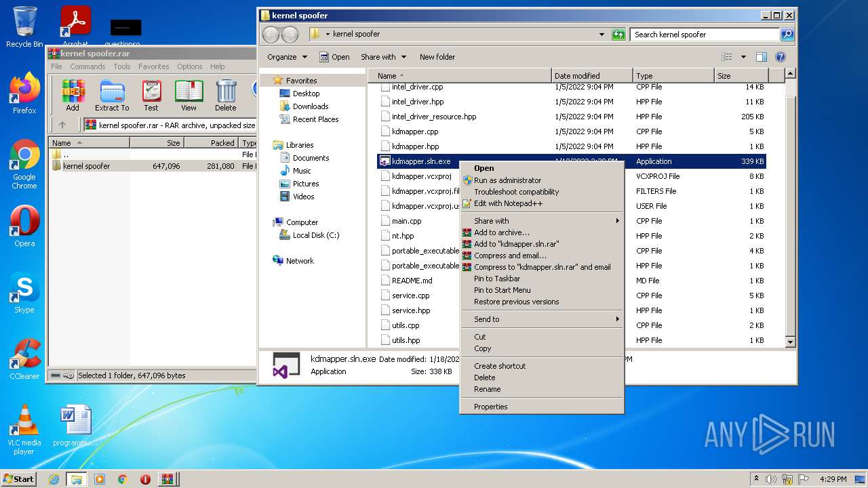Open the WinRAR Commands menu

(87, 66)
